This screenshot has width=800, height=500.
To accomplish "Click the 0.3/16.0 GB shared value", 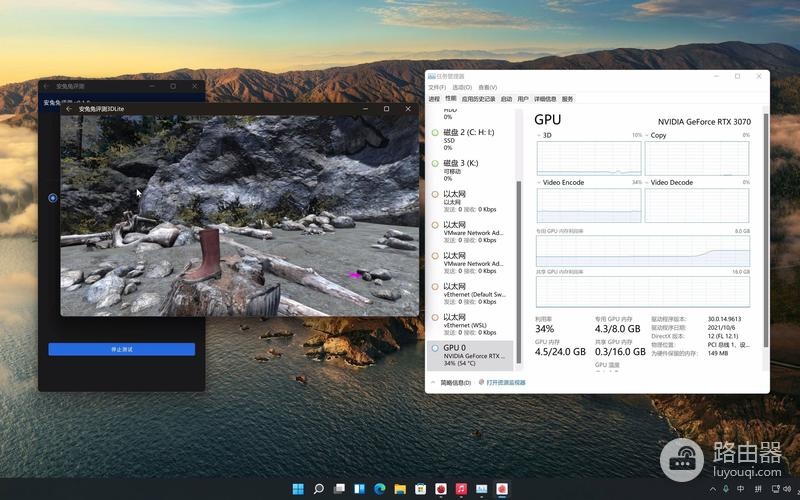I will click(620, 352).
